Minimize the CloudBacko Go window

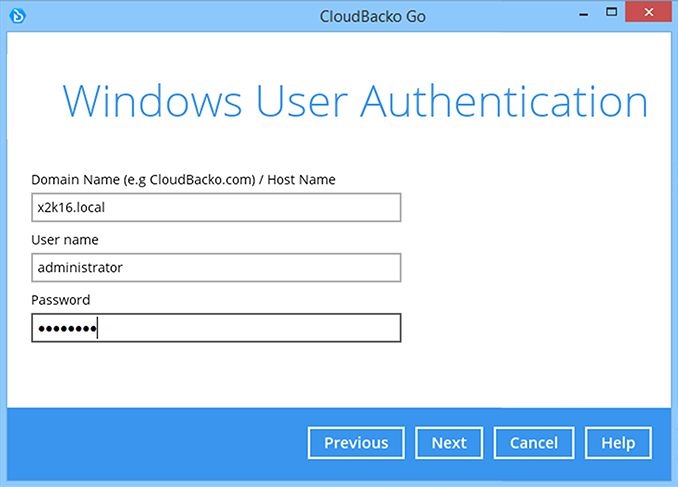[584, 13]
